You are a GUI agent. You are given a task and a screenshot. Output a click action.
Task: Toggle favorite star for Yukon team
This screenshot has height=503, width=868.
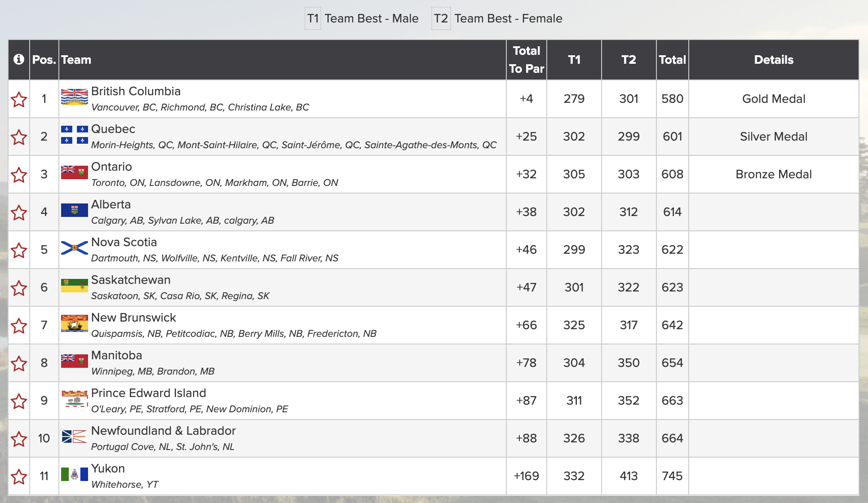(x=19, y=477)
